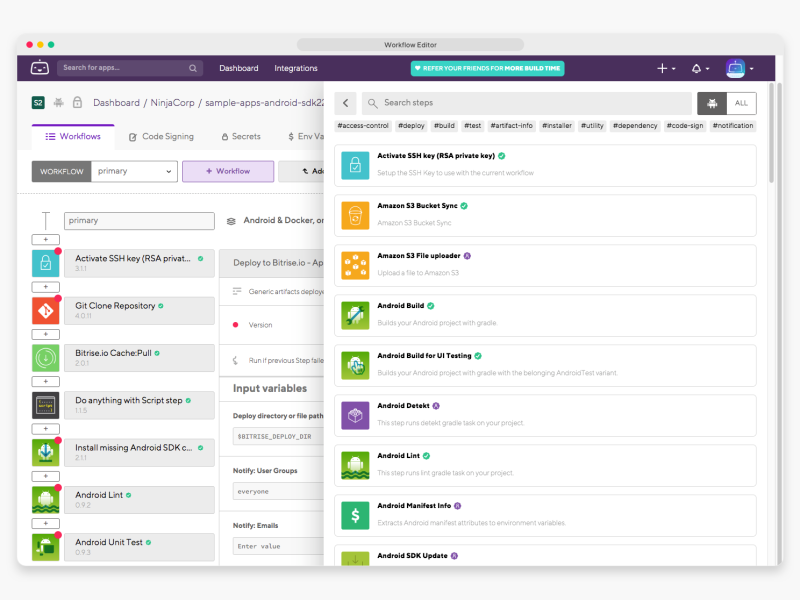Filter steps by #access-control tag

click(363, 126)
